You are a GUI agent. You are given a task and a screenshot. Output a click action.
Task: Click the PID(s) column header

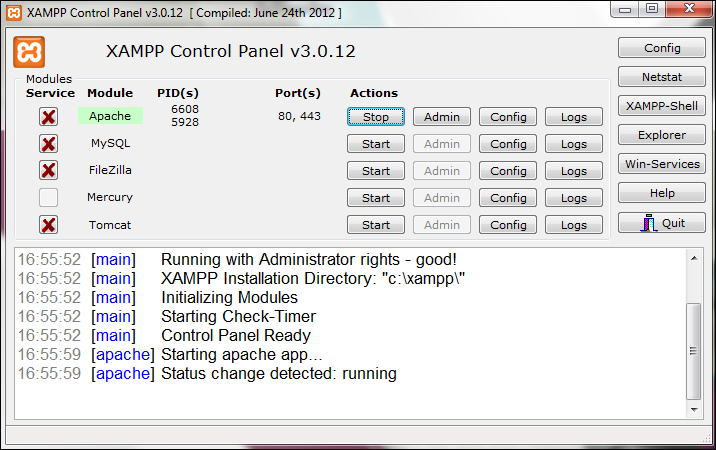point(178,93)
